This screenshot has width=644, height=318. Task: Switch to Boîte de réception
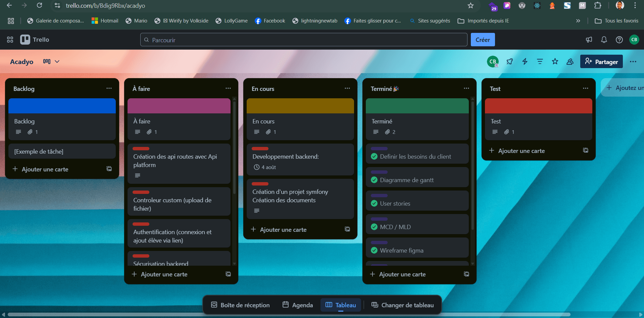pos(240,305)
